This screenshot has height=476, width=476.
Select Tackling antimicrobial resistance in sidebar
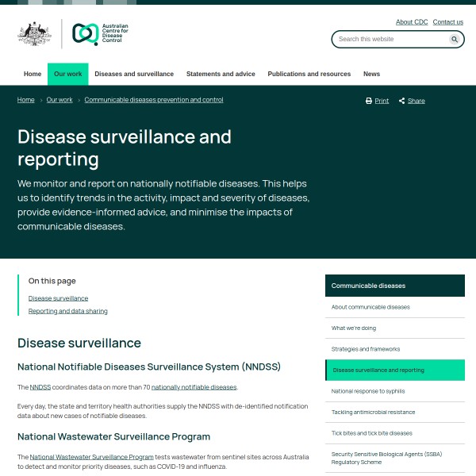(373, 412)
